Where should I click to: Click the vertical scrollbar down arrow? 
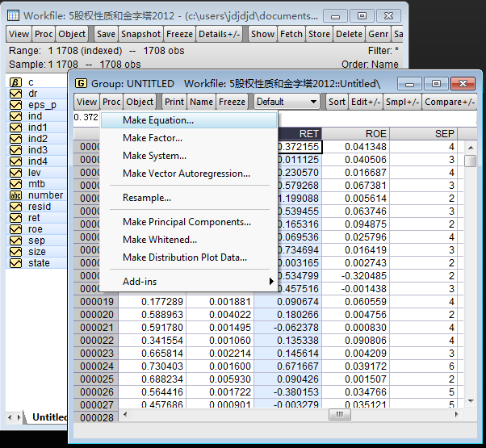tap(471, 401)
